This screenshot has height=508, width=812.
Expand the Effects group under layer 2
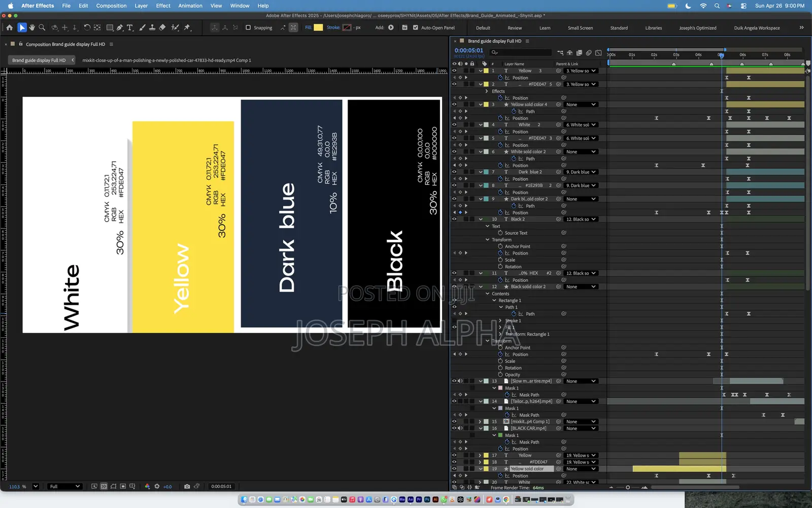pos(487,91)
